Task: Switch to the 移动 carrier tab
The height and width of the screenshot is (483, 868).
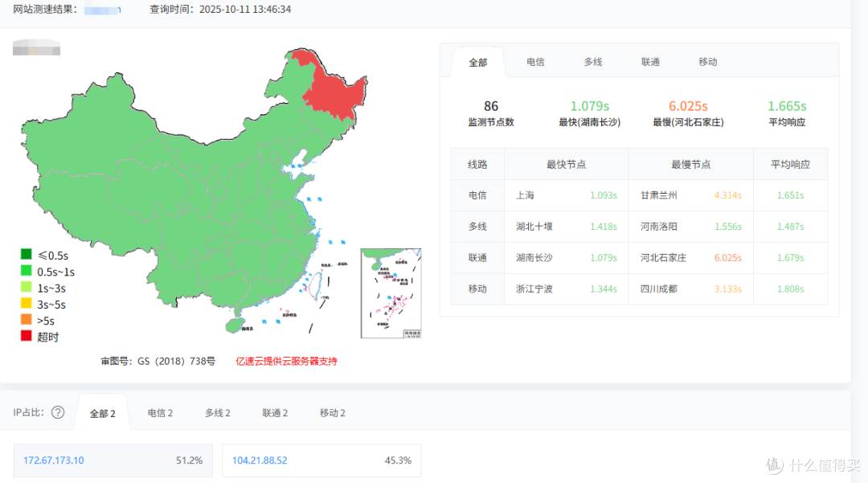Action: tap(707, 62)
